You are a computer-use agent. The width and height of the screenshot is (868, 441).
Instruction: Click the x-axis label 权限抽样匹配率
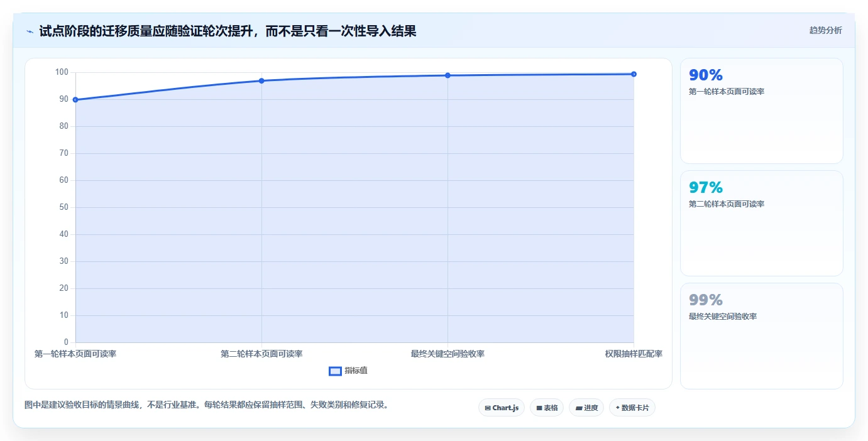[634, 354]
